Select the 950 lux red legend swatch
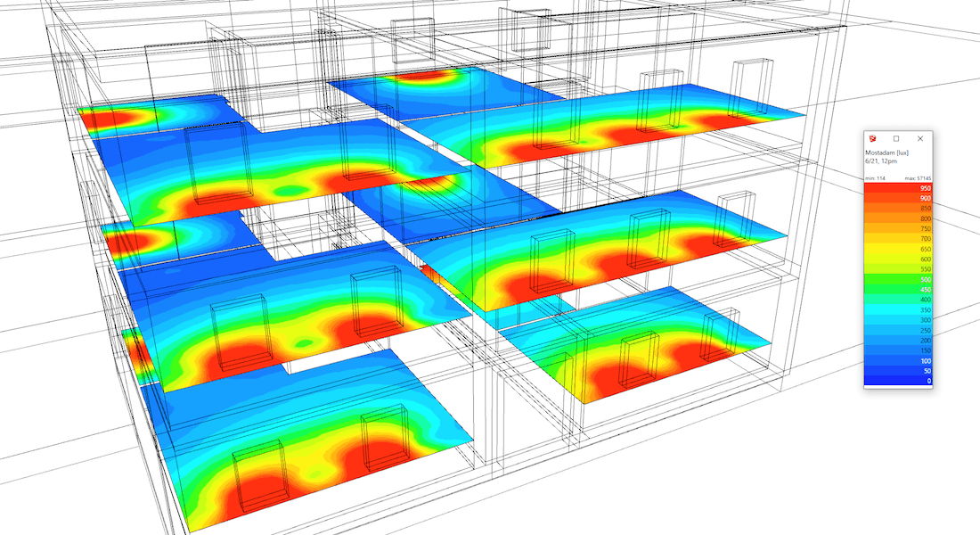Viewport: 980px width, 535px height. tap(898, 188)
